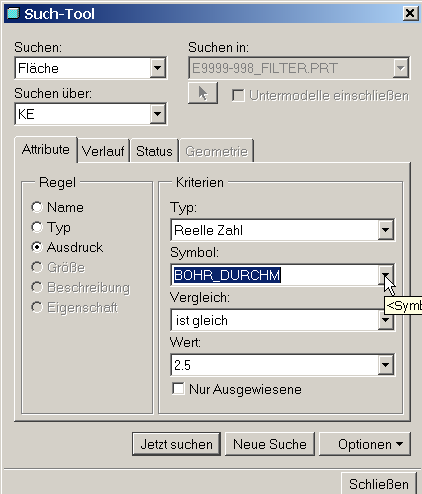Expand the Wert dropdown arrow
This screenshot has height=494, width=422.
coord(386,365)
